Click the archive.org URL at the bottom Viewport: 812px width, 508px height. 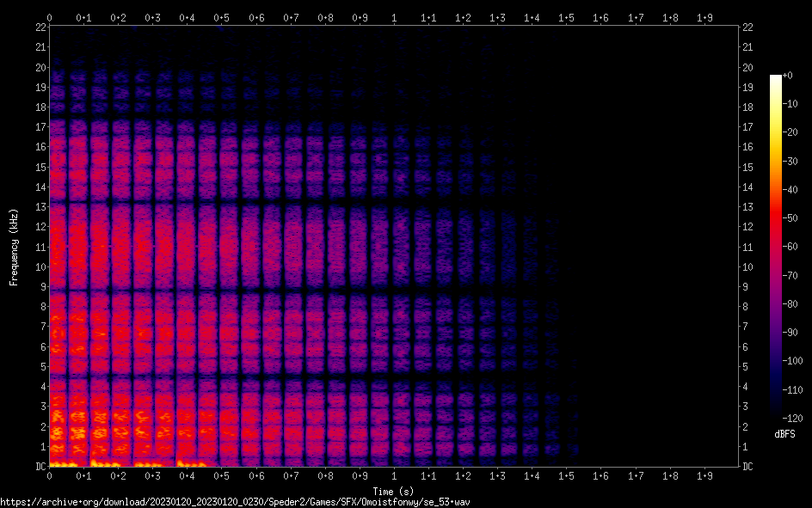pyautogui.click(x=235, y=501)
